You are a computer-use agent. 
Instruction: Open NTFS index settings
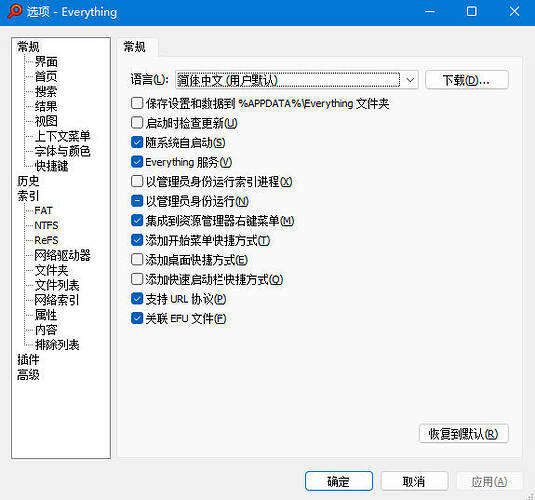pos(46,225)
